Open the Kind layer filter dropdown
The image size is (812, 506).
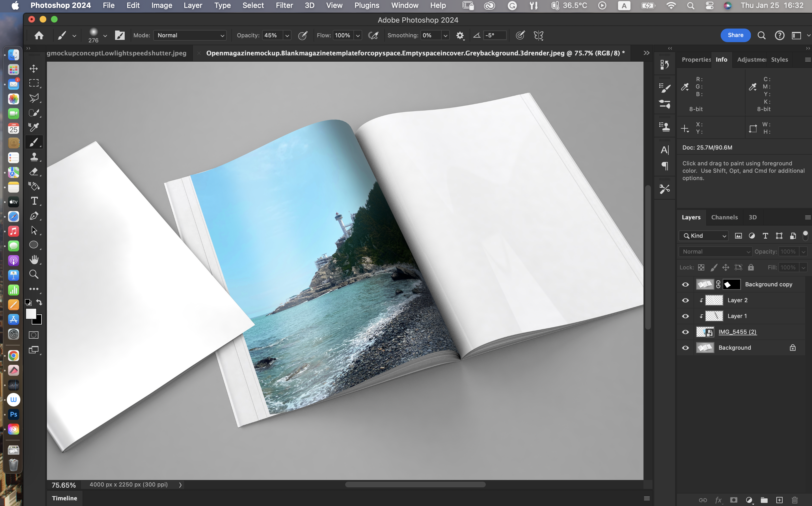pos(703,236)
